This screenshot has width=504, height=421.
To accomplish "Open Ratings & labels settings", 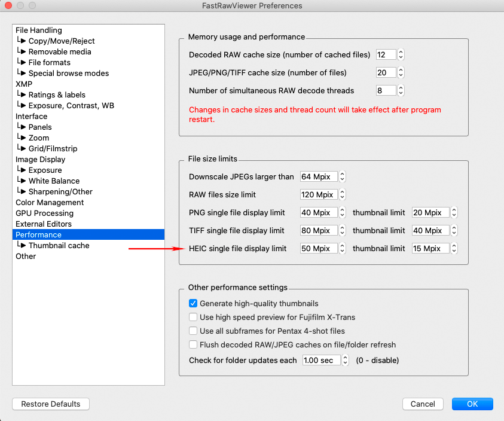I will [57, 95].
